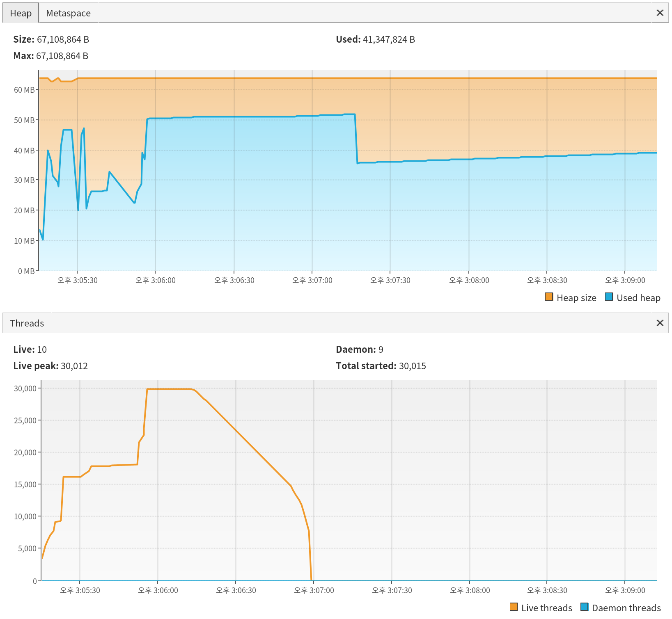Click the 3:06:00 time label on heap chart
Viewport: 672px width, 619px height.
[156, 280]
